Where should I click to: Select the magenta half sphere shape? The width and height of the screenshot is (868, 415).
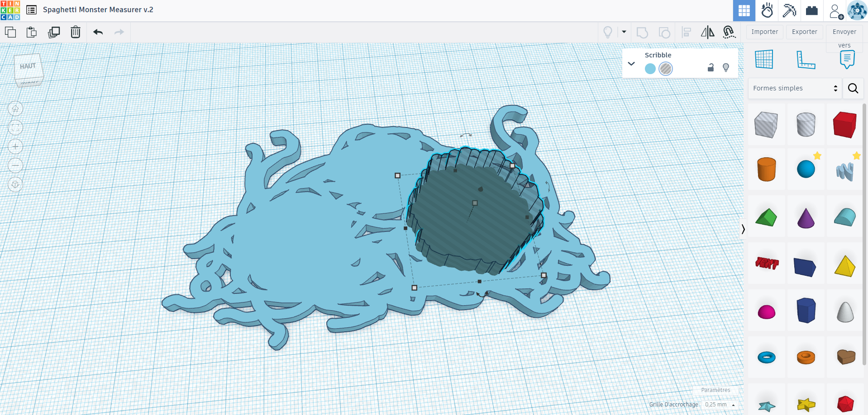[767, 311]
